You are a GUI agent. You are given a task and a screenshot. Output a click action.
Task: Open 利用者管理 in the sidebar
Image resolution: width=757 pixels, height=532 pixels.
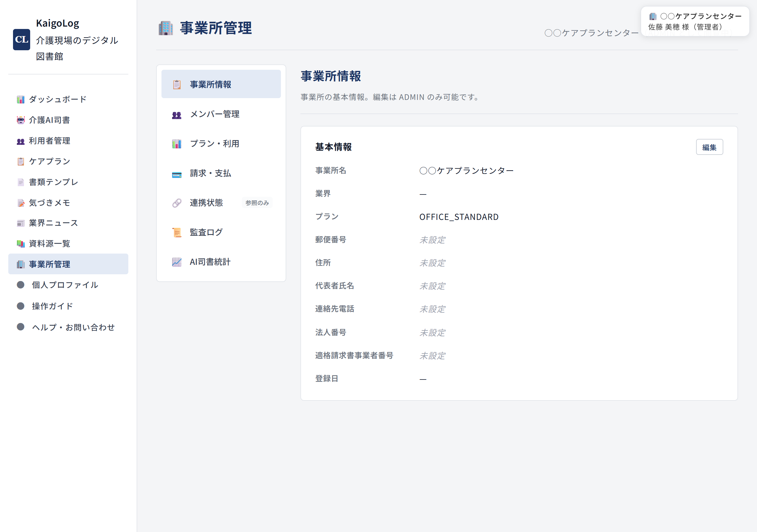68,141
